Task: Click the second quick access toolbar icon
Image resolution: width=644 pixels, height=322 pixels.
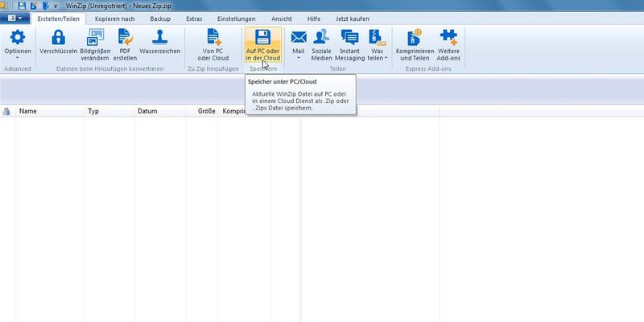Action: 33,6
